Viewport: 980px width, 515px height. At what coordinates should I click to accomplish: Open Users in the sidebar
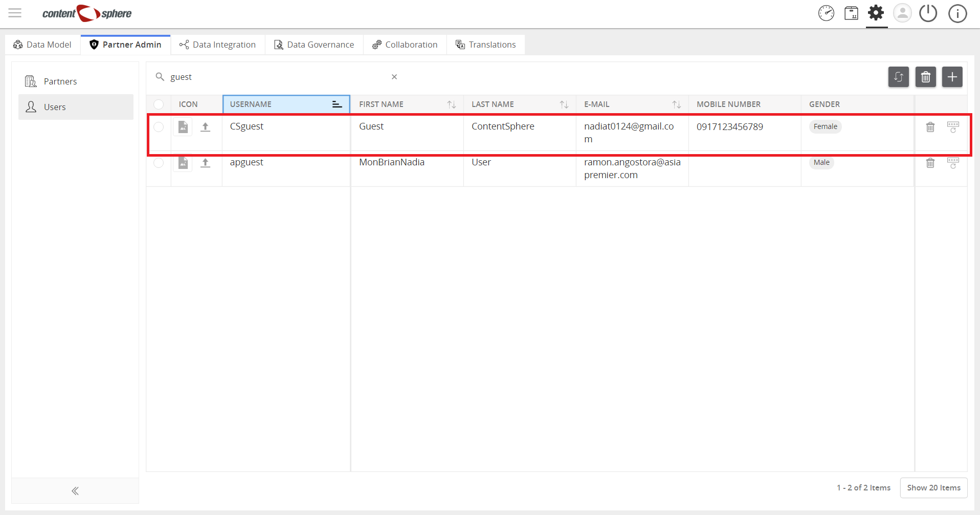(x=76, y=107)
